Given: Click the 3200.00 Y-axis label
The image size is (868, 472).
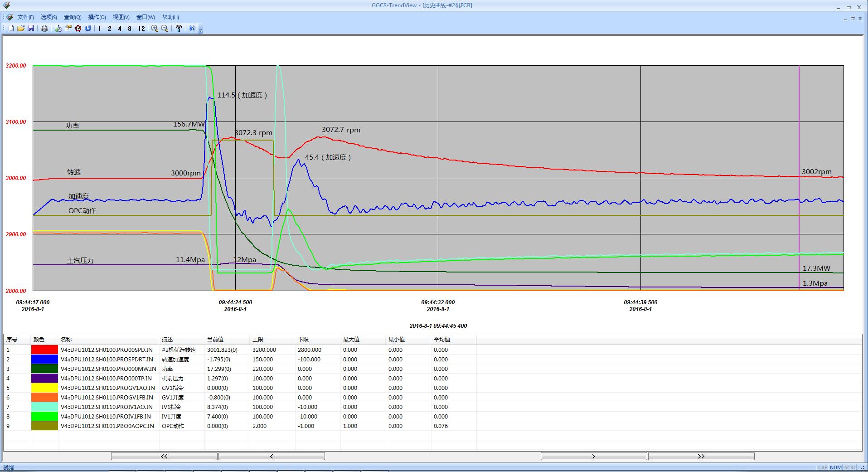Looking at the screenshot, I should click(16, 65).
